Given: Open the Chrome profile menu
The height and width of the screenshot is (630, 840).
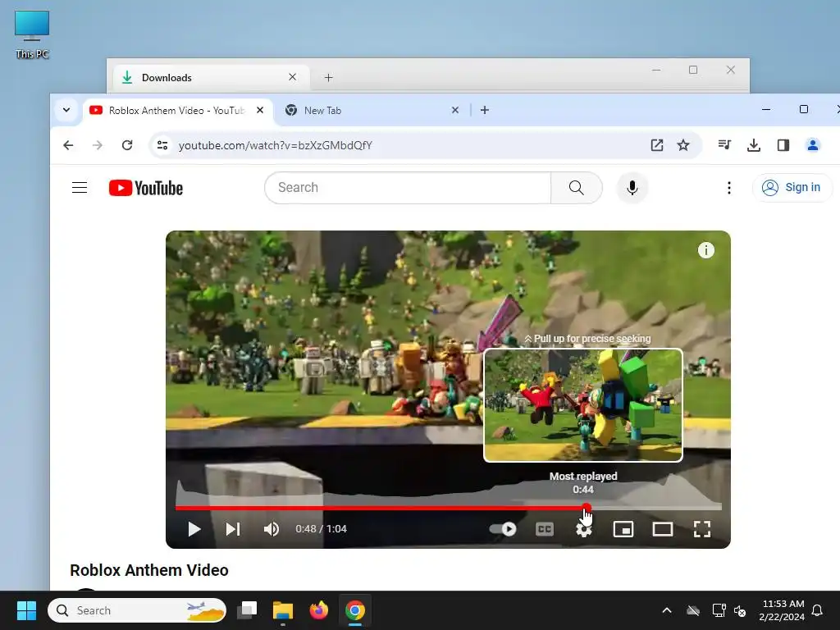Looking at the screenshot, I should click(x=813, y=144).
